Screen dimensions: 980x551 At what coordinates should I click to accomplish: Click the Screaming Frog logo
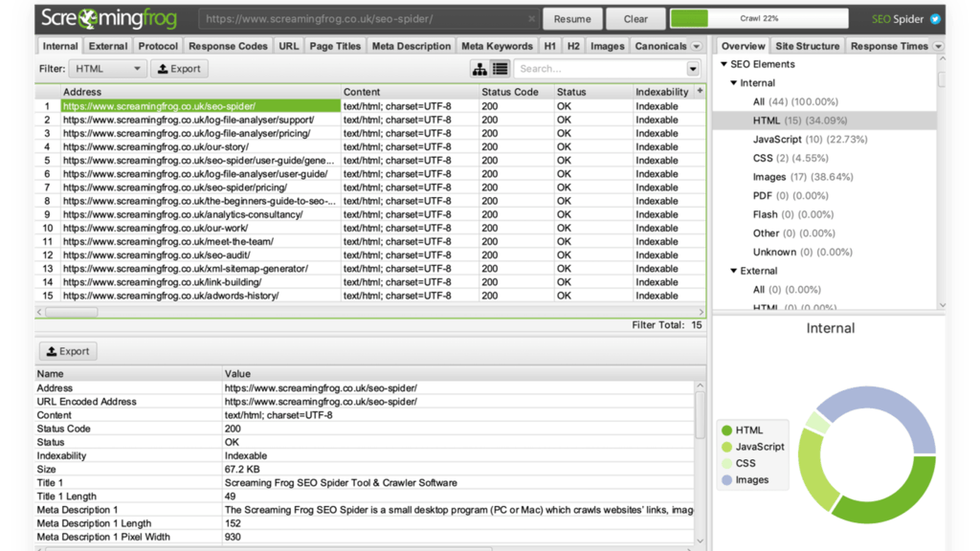109,19
